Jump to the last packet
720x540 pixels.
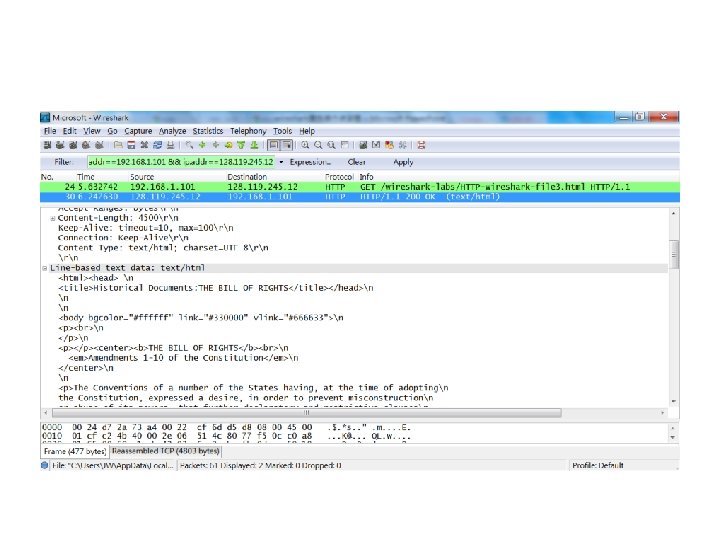click(x=254, y=146)
